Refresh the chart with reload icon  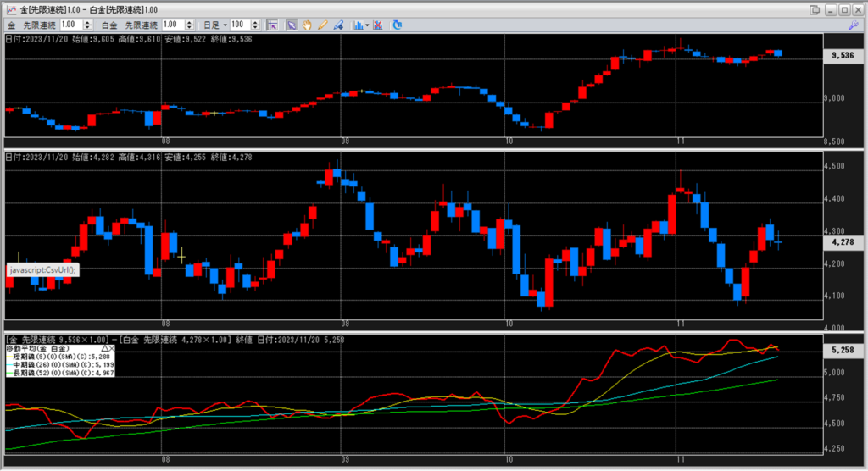pos(398,25)
